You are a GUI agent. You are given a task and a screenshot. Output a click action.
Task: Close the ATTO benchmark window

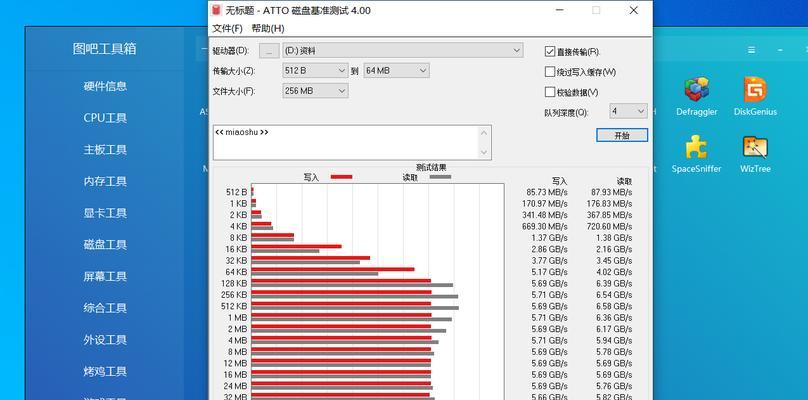634,10
